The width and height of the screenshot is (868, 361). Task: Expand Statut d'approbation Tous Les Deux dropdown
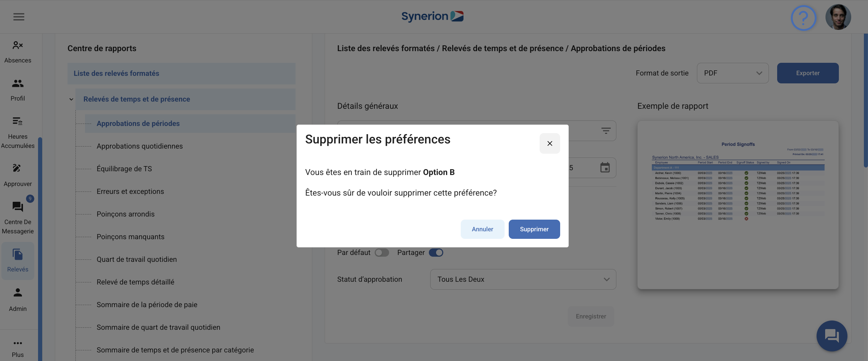point(523,279)
